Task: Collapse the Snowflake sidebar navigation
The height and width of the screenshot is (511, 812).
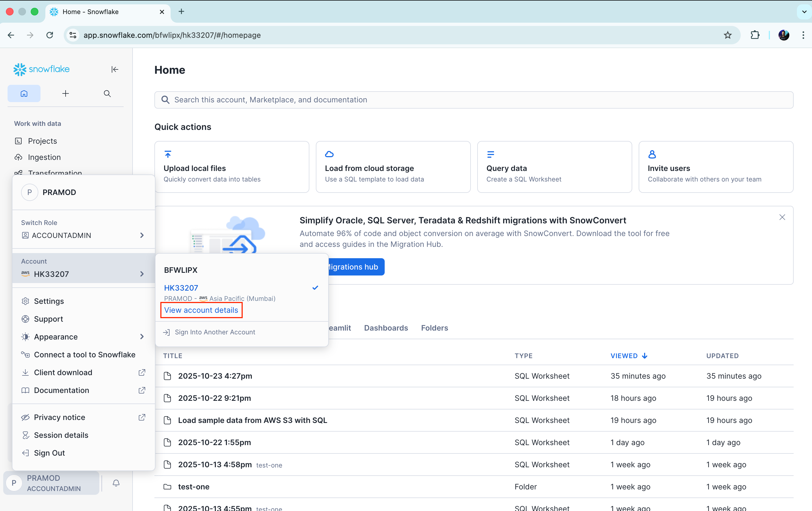Action: pos(115,69)
